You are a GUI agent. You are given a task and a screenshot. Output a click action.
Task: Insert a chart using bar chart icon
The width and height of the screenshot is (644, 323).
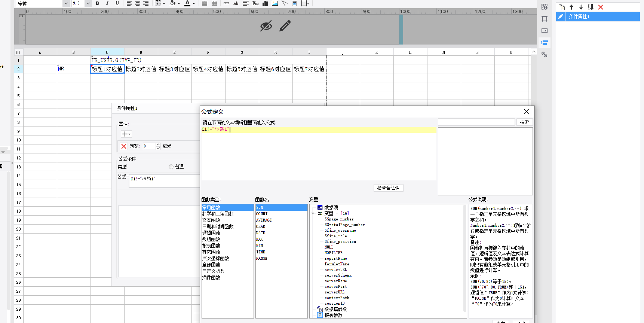265,3
